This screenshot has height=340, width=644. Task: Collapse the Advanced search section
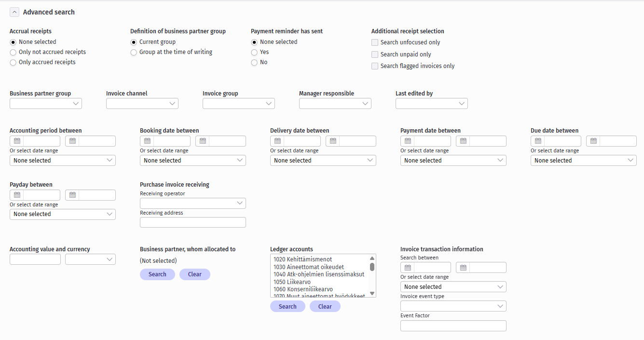point(14,12)
